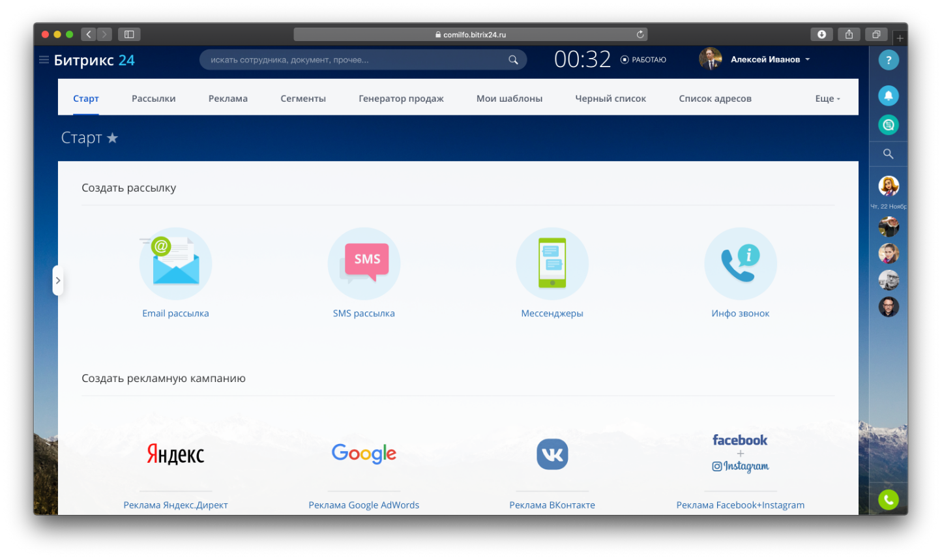
Task: Click the Яндекс logo
Action: click(x=175, y=454)
